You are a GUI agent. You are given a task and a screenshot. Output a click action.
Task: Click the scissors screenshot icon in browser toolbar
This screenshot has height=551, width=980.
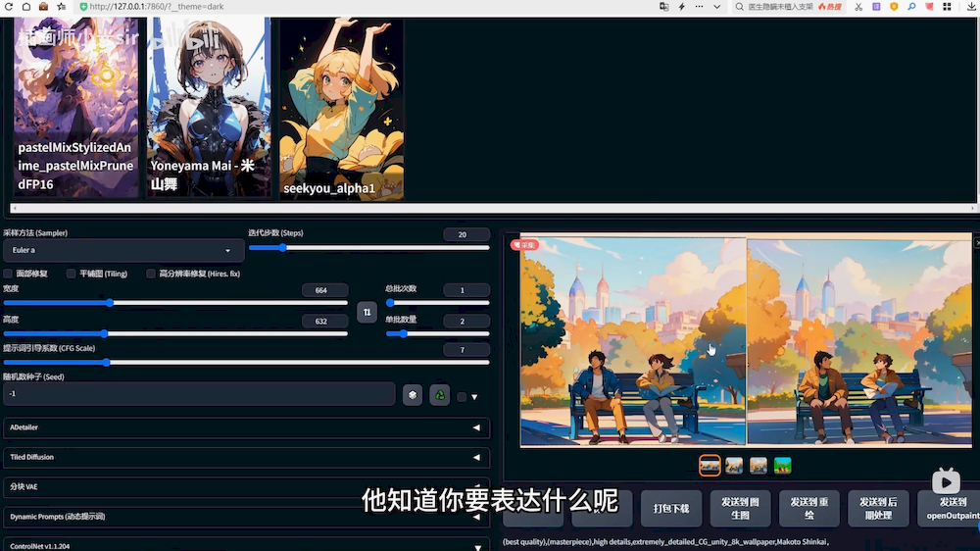point(858,6)
